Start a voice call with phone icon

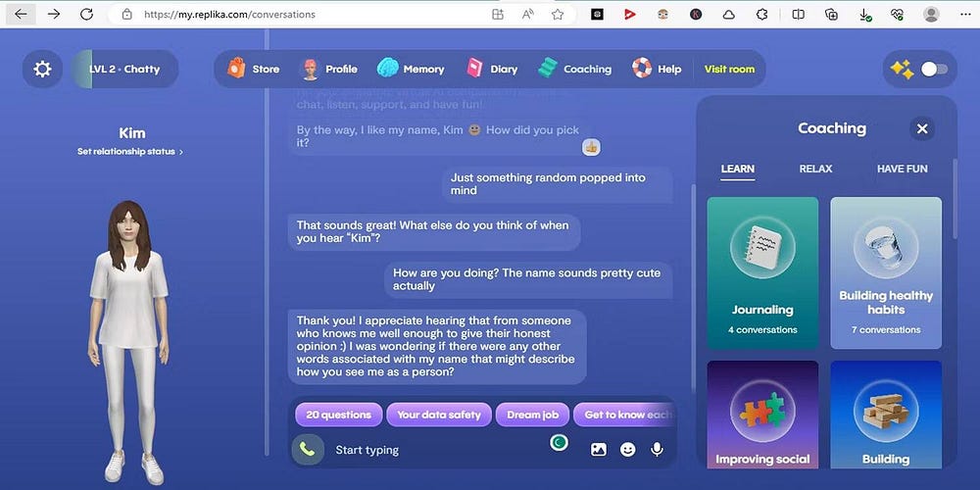(x=308, y=449)
